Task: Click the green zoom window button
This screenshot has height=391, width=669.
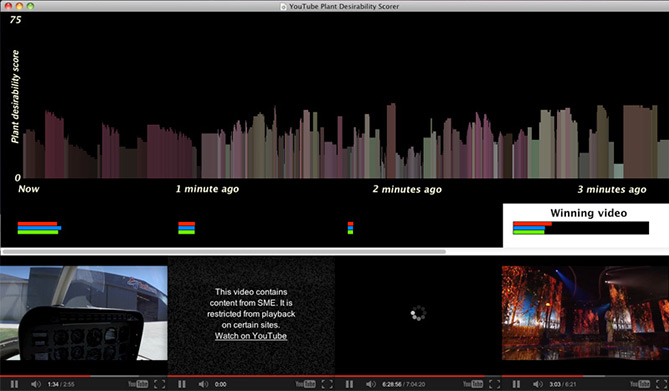Action: click(30, 6)
